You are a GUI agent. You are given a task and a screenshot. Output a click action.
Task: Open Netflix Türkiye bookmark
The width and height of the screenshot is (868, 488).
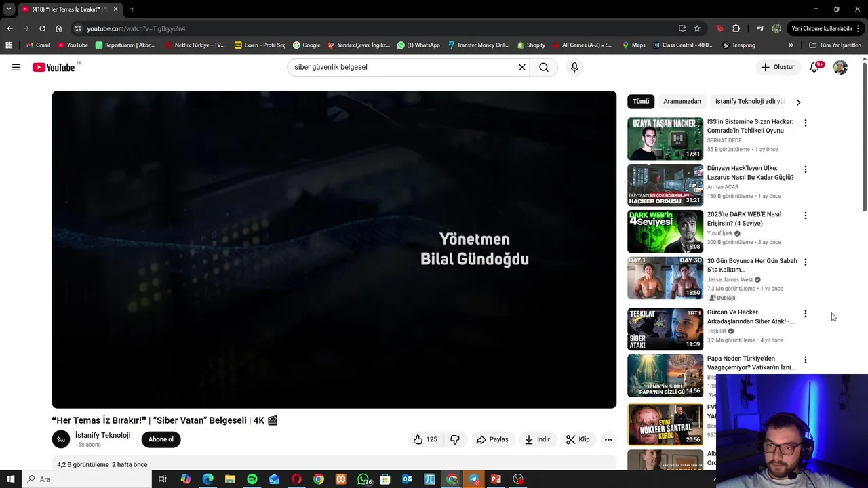pos(195,45)
